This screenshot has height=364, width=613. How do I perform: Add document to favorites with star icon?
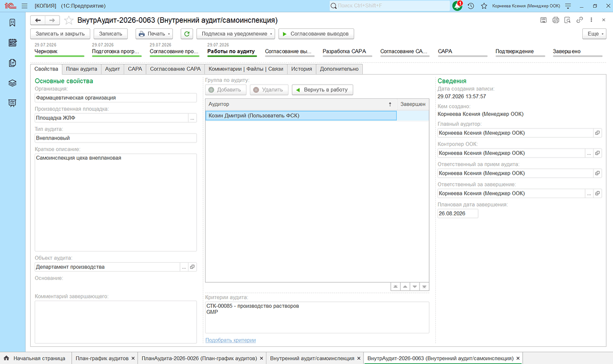[69, 20]
